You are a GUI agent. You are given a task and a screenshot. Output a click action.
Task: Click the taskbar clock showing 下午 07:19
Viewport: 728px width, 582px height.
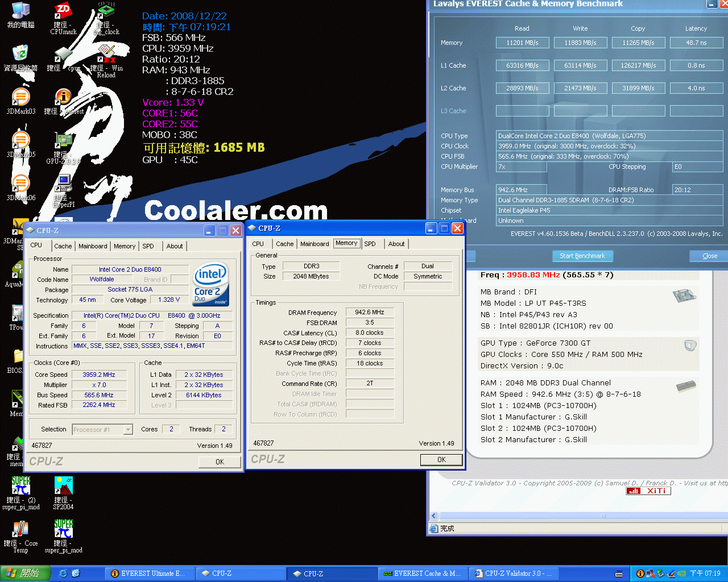[x=705, y=573]
